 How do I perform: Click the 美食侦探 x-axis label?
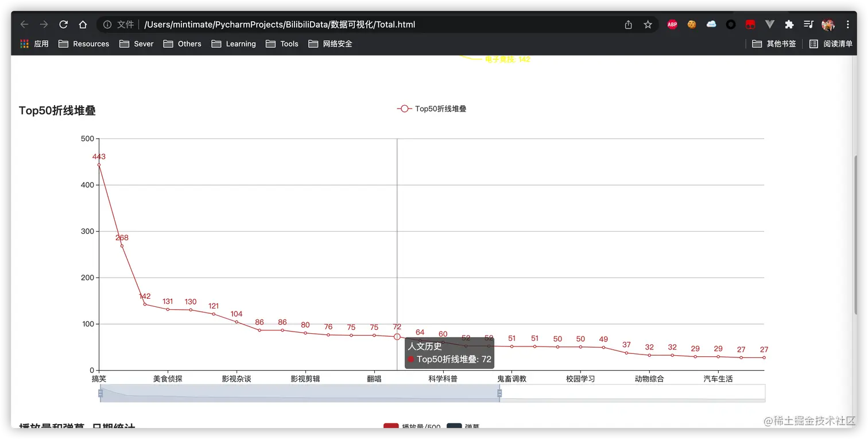click(x=168, y=379)
